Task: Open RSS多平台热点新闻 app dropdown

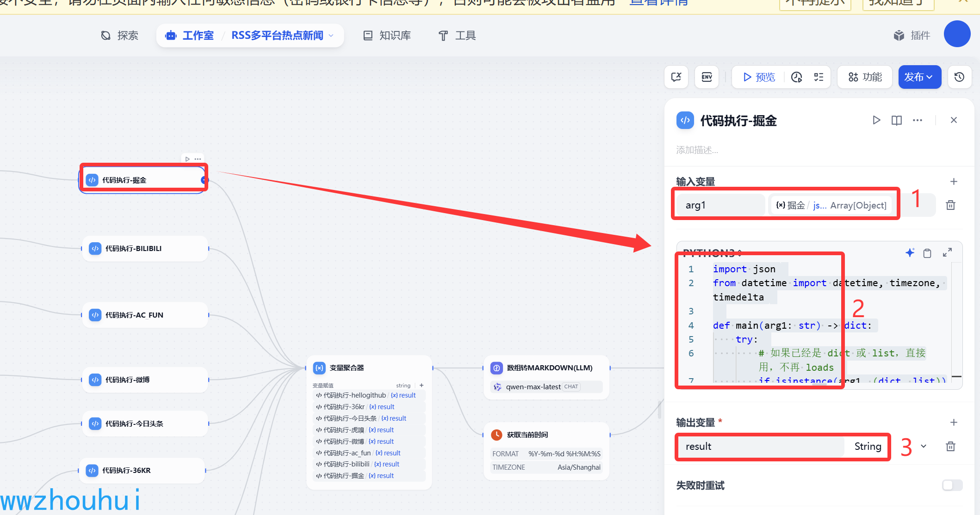Action: click(282, 36)
